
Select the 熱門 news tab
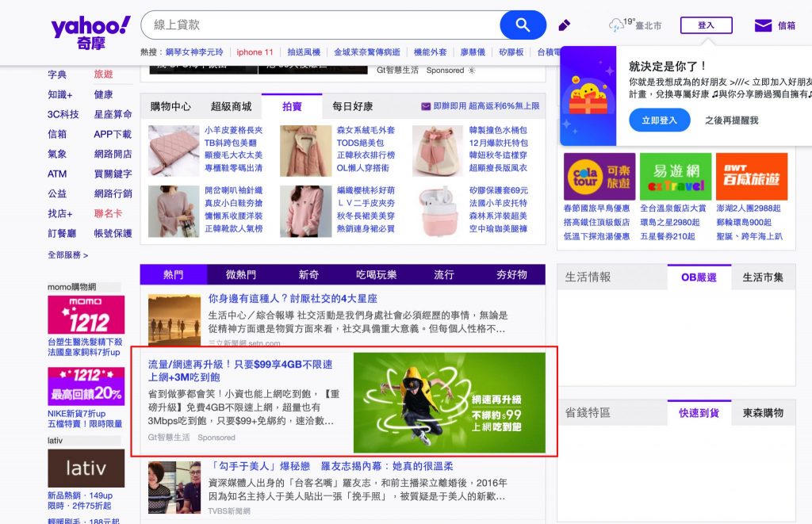point(174,274)
